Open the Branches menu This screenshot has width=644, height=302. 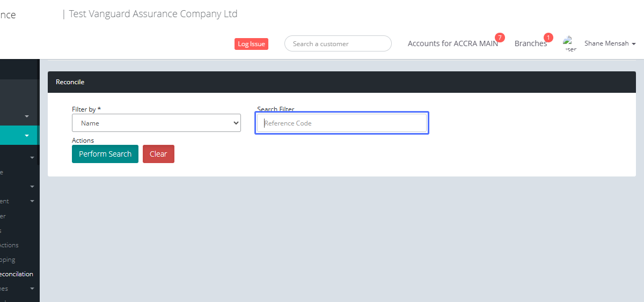pyautogui.click(x=530, y=43)
